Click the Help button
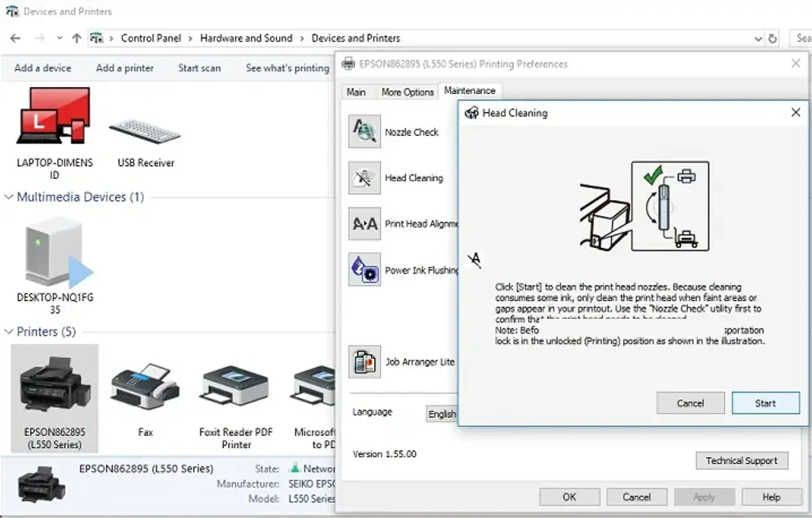Image resolution: width=812 pixels, height=518 pixels. point(771,497)
